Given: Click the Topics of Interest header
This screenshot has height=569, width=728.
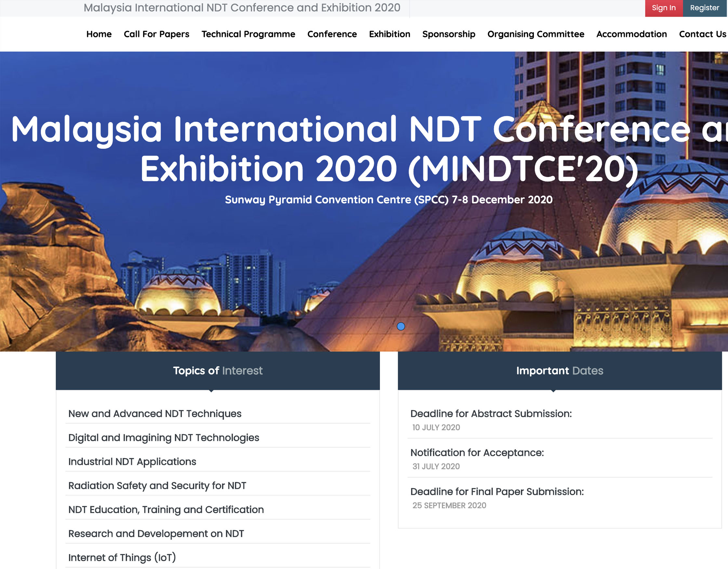Looking at the screenshot, I should [x=218, y=370].
